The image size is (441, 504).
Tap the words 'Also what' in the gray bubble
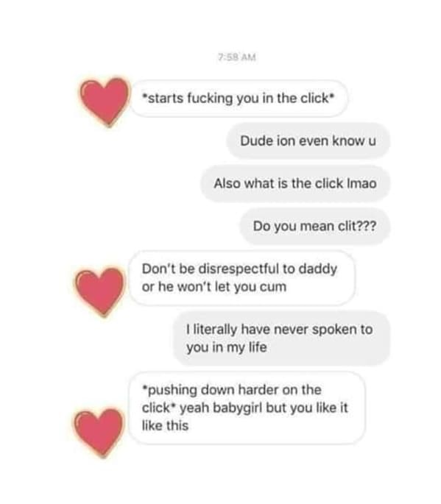point(243,183)
